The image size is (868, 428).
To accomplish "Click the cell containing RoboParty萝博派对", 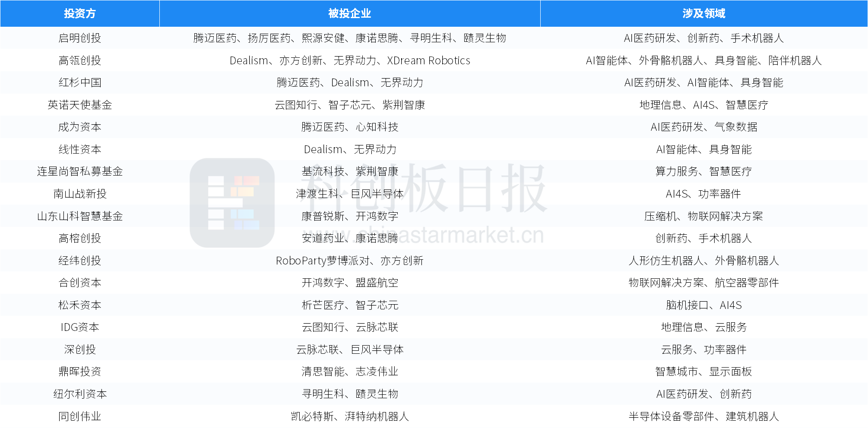I will click(350, 261).
